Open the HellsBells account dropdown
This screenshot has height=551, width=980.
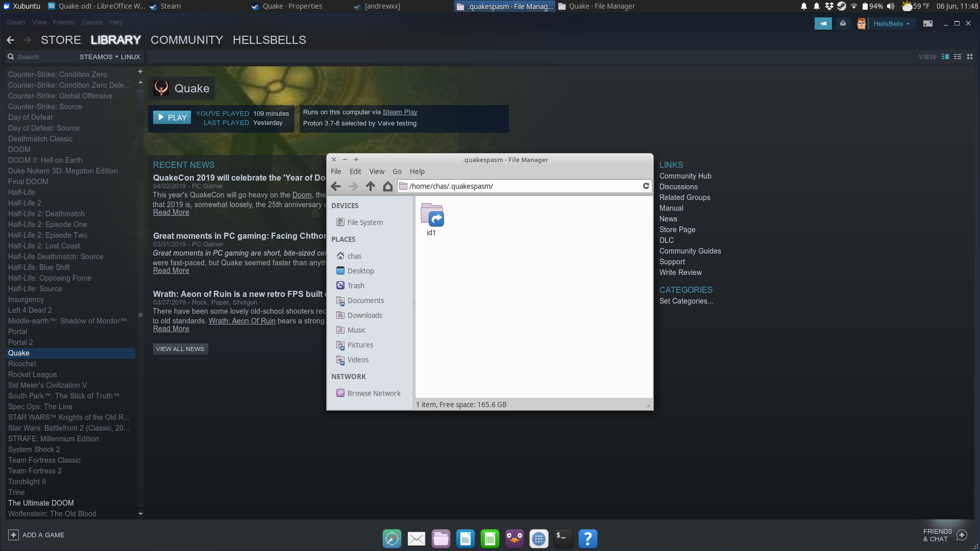[x=891, y=23]
